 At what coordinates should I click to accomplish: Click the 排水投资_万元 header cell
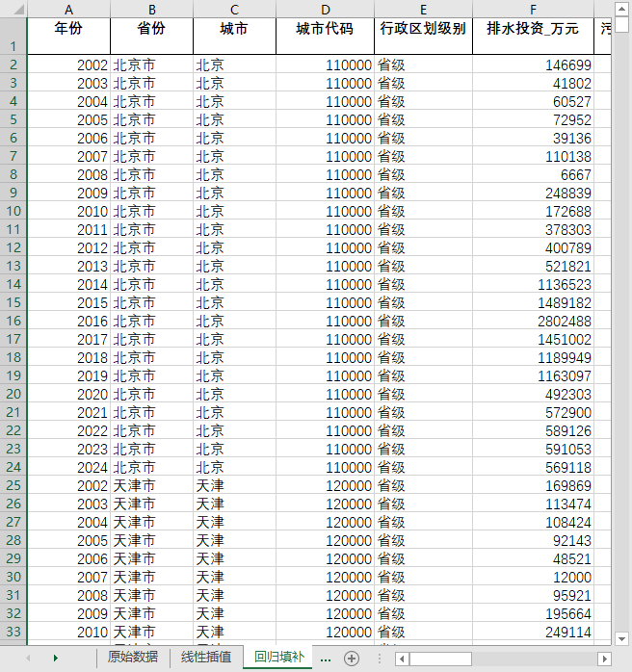pos(533,37)
